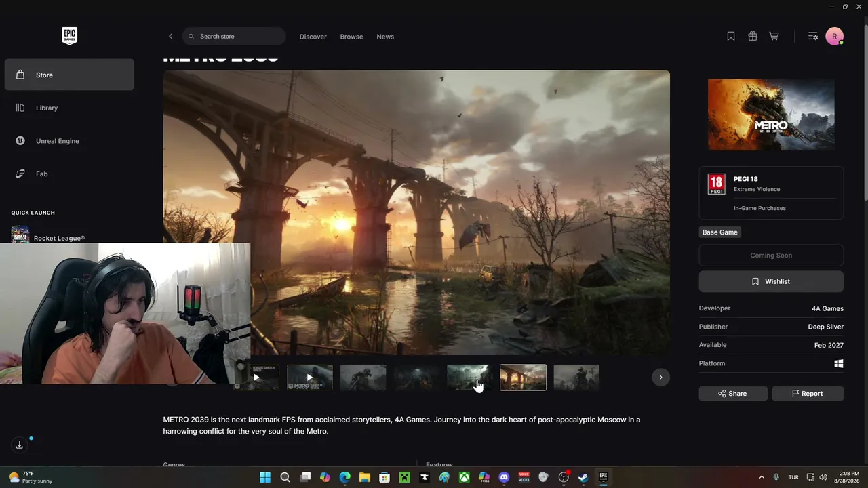Open the Deep Silver publisher link
The width and height of the screenshot is (868, 488).
pos(826,327)
